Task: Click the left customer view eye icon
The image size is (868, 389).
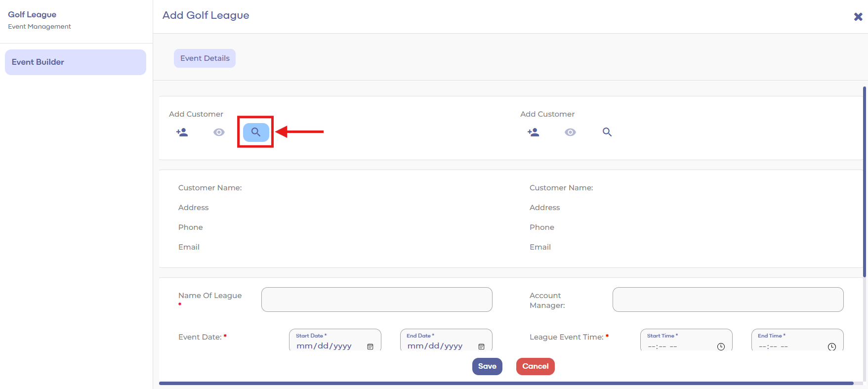Action: (219, 132)
